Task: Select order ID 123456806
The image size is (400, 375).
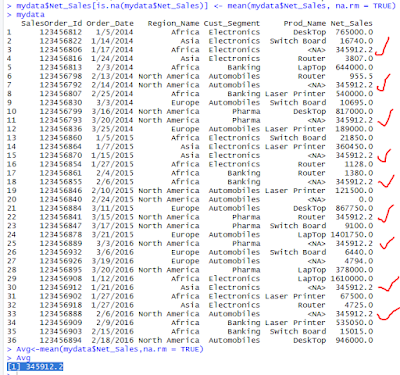Action: pyautogui.click(x=61, y=50)
